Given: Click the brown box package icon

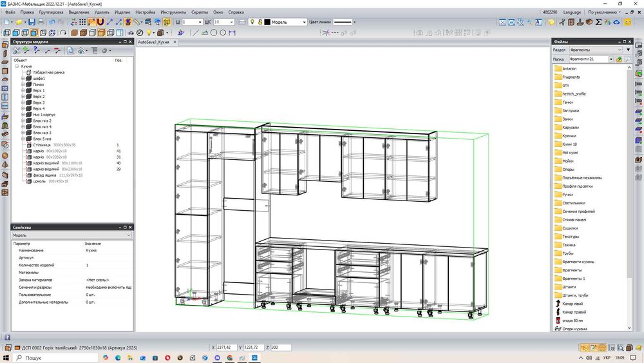Looking at the screenshot, I should (x=589, y=22).
